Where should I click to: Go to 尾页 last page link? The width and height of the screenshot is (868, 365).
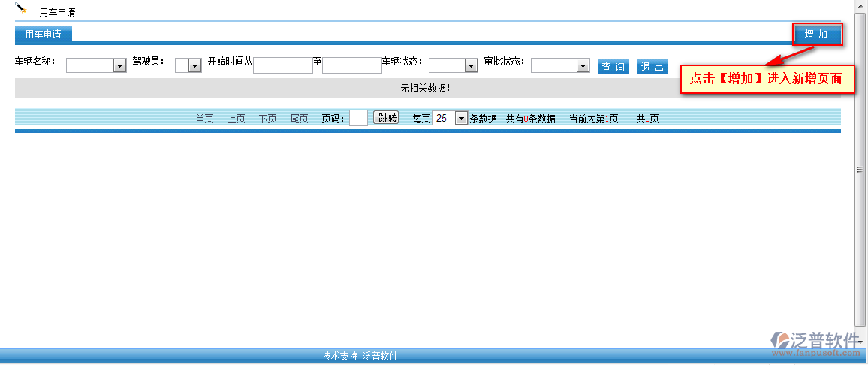[x=299, y=119]
